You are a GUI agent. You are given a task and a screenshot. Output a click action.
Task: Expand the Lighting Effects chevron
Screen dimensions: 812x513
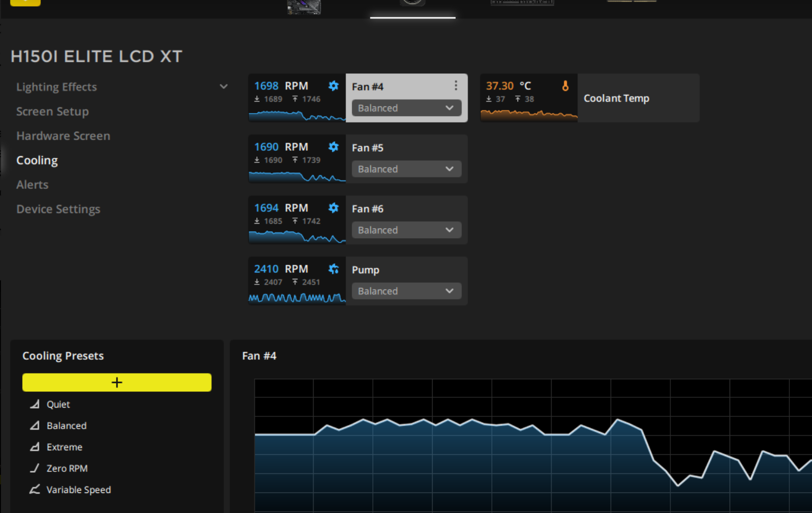224,86
